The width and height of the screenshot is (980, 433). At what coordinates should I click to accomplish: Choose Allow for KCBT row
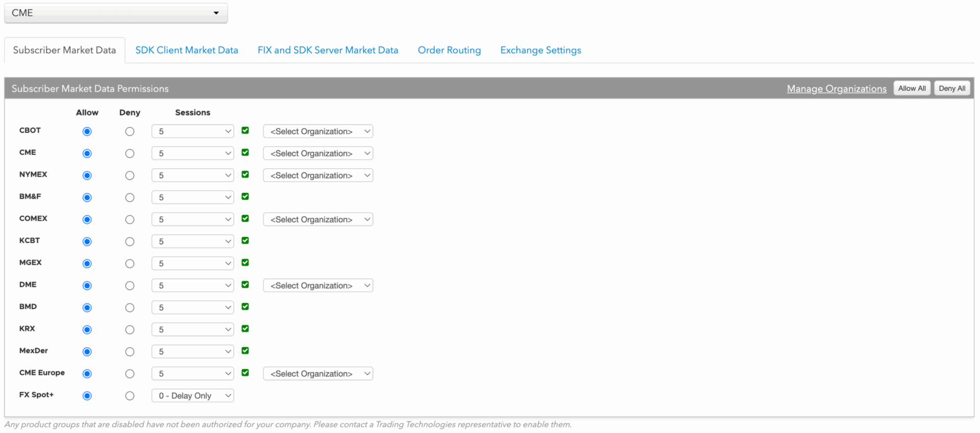(x=87, y=242)
